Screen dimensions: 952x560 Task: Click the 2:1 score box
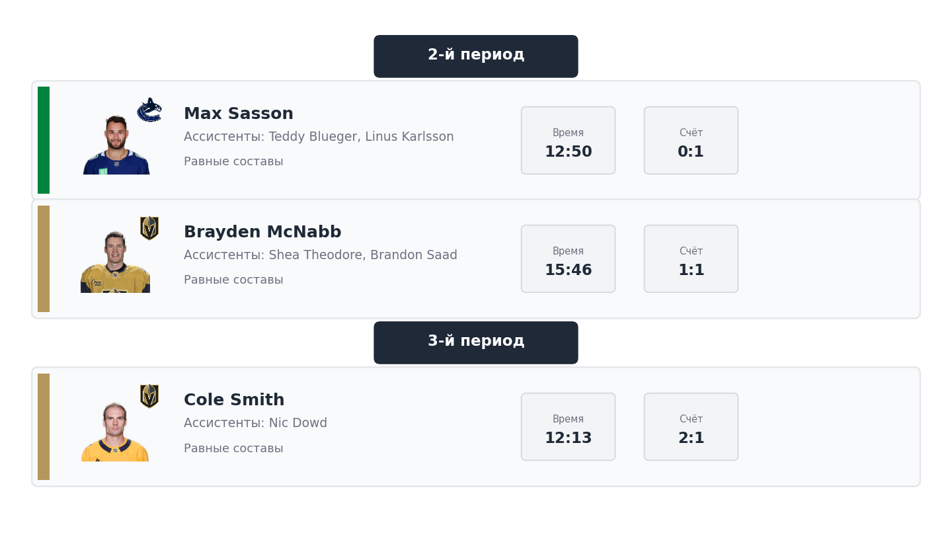(x=691, y=427)
